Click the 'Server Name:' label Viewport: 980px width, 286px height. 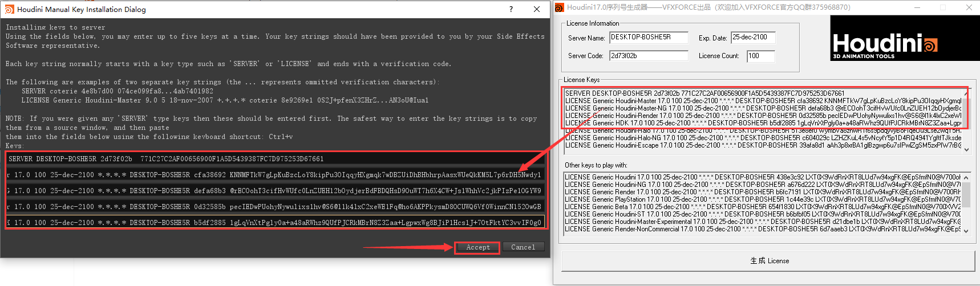586,38
